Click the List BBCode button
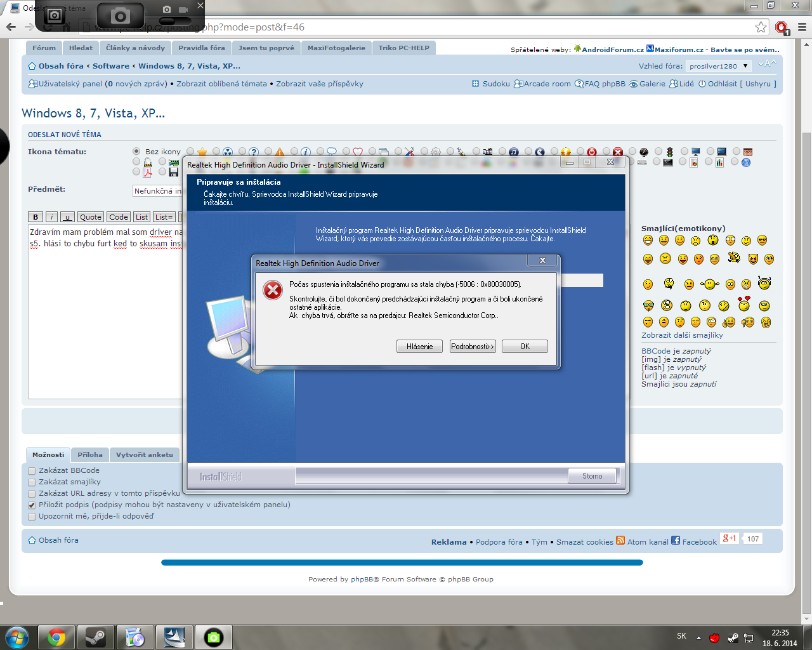812x650 pixels. (141, 217)
